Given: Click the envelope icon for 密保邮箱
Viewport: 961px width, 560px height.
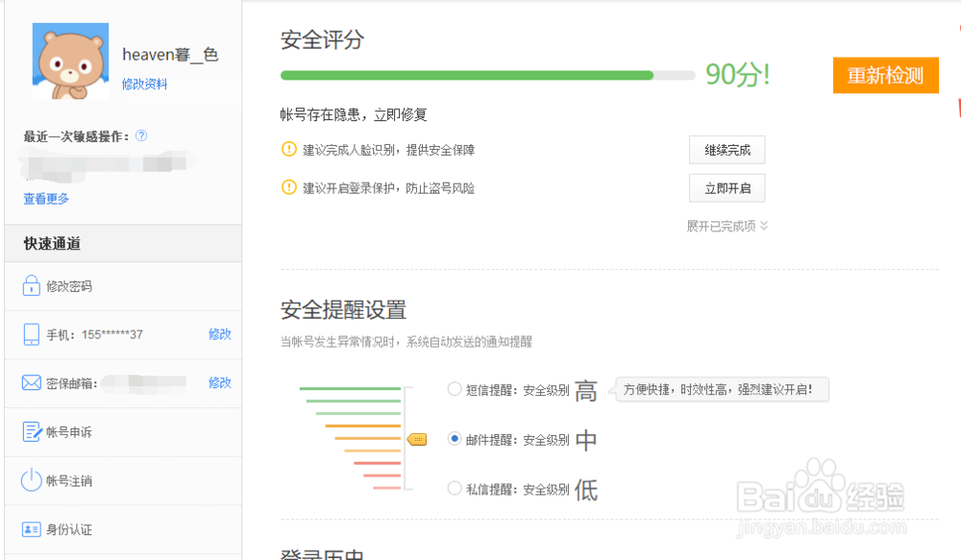Looking at the screenshot, I should pyautogui.click(x=31, y=383).
